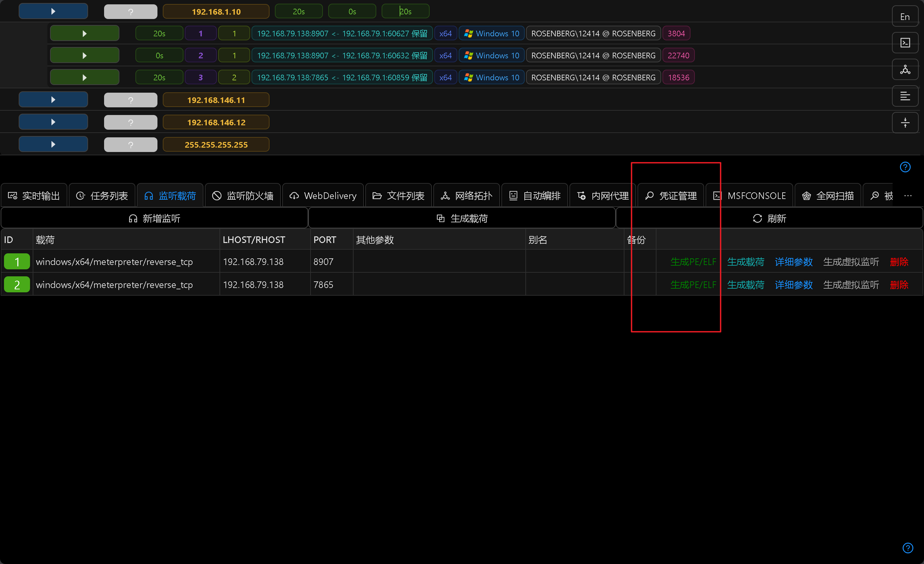Click the network topology sidebar icon
924x564 pixels.
[905, 70]
